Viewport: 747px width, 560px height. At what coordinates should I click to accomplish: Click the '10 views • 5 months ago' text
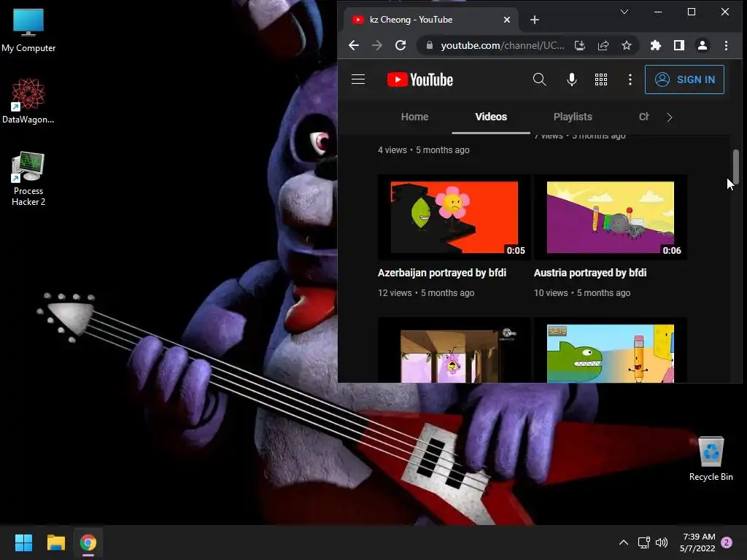(581, 293)
